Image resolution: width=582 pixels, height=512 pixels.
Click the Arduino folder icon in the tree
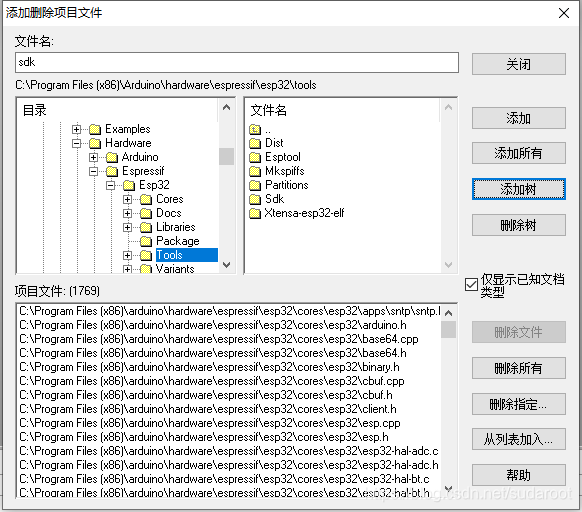[112, 157]
